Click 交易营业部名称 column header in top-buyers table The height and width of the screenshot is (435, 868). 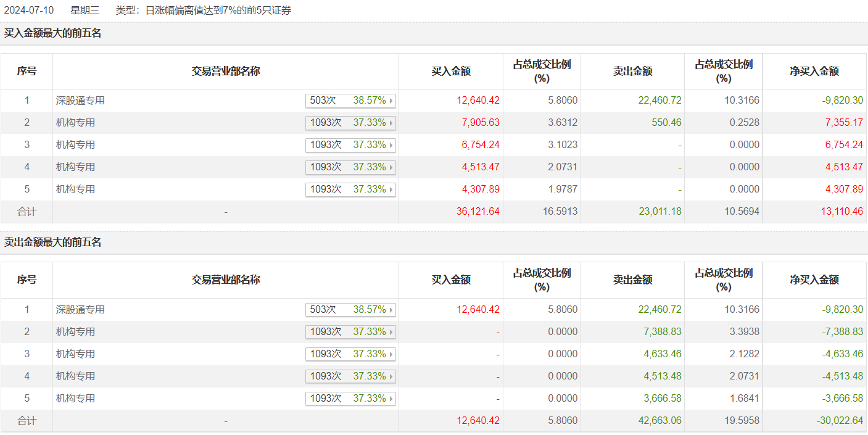(x=226, y=72)
